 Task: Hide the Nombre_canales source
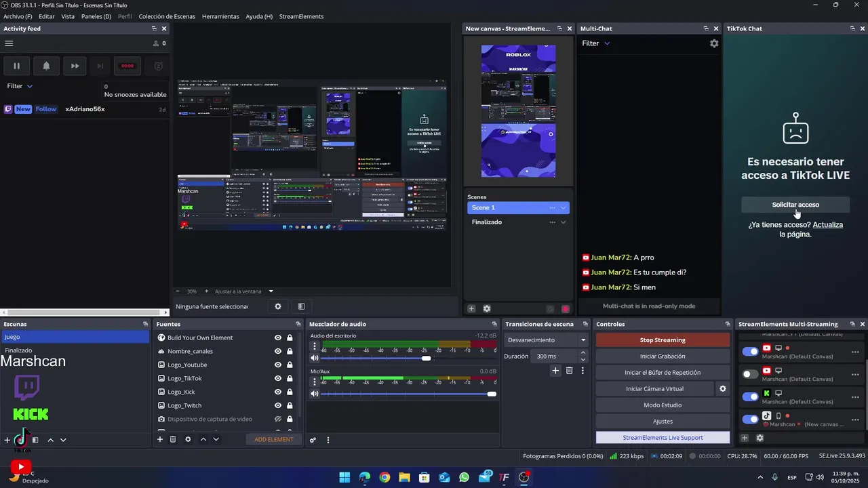click(278, 351)
